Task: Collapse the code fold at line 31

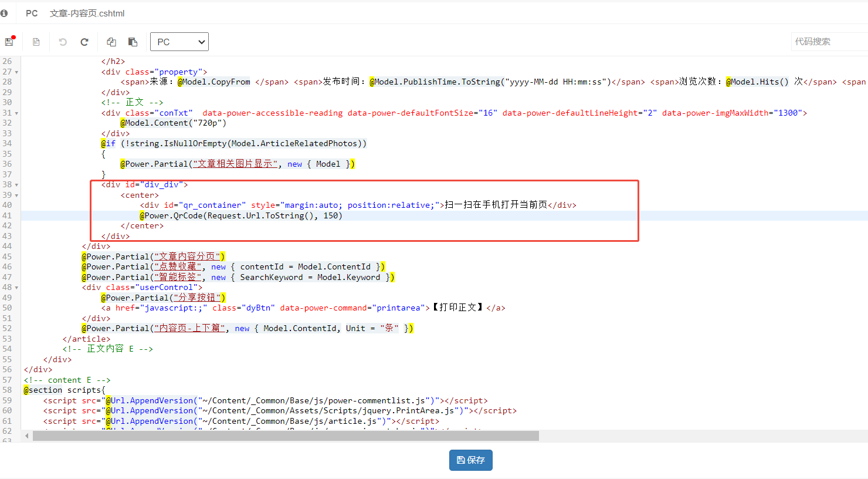Action: coord(16,113)
